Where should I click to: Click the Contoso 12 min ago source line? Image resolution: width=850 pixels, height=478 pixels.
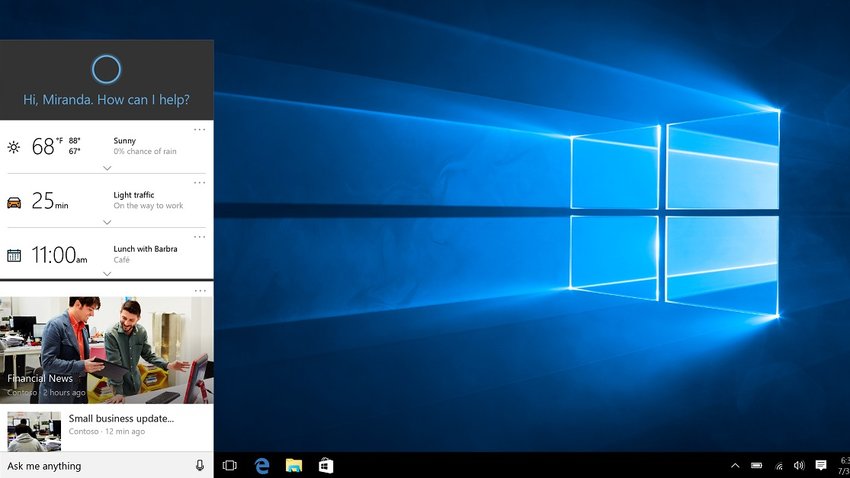point(107,431)
